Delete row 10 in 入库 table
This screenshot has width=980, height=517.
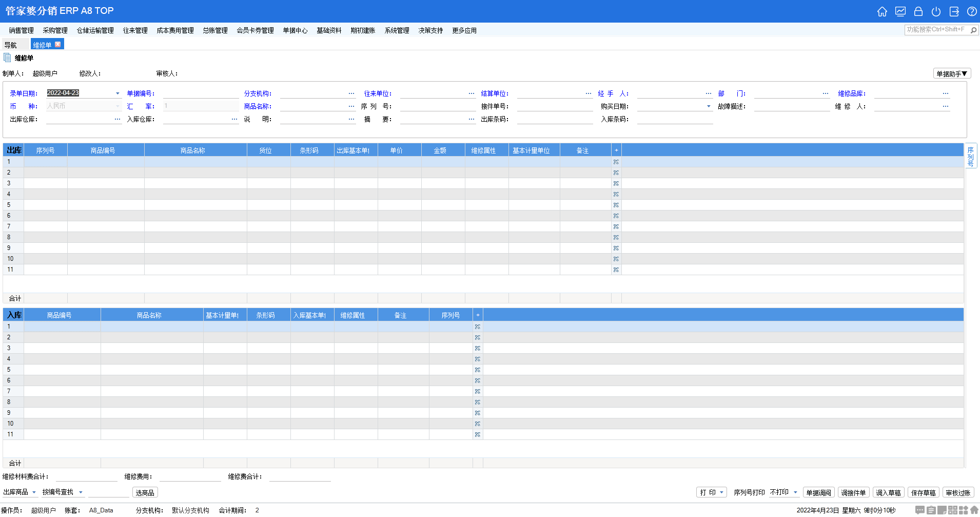click(478, 424)
